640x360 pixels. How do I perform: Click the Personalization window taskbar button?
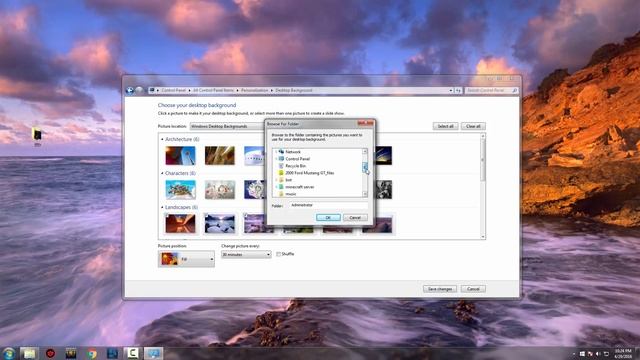pos(153,353)
